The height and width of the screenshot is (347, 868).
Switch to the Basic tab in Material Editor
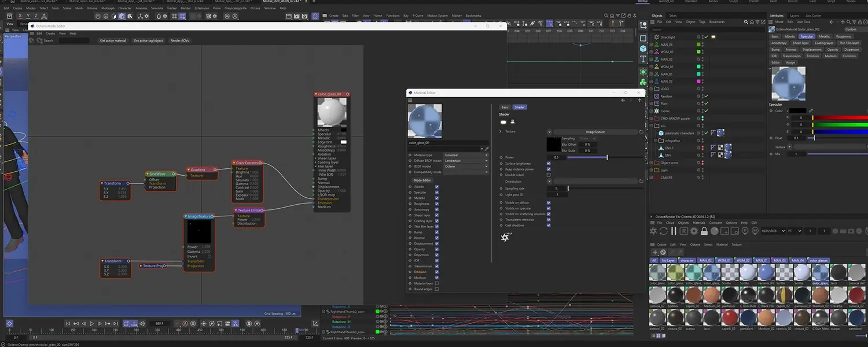coord(505,107)
